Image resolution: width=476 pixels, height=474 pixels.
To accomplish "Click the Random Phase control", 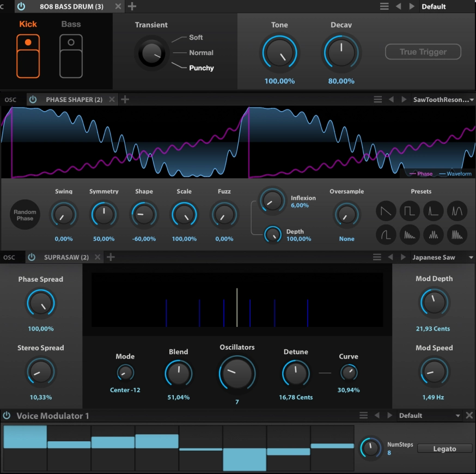I will [x=25, y=215].
